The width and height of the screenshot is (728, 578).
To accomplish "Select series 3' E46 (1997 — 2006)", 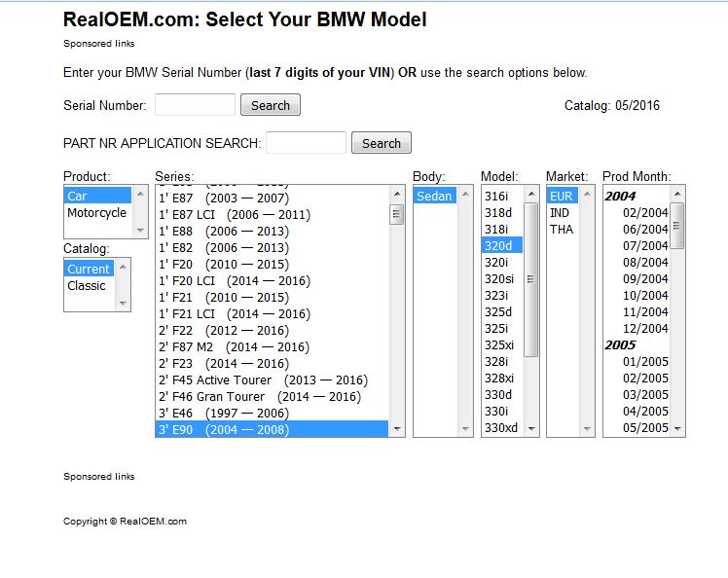I will point(272,414).
